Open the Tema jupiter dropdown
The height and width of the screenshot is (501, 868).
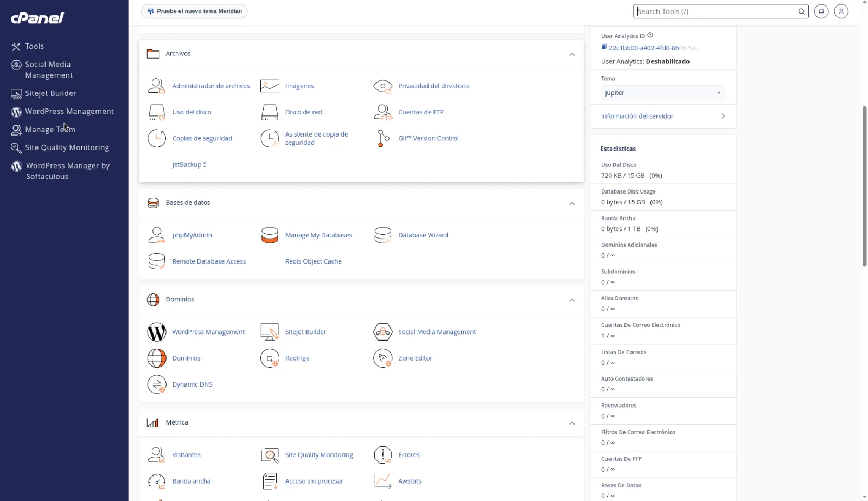(663, 93)
